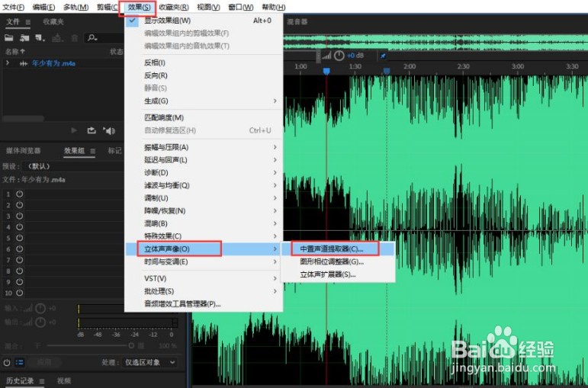Select 图形相位调整器(G)... from submenu
Image resolution: width=588 pixels, height=388 pixels.
tap(338, 261)
